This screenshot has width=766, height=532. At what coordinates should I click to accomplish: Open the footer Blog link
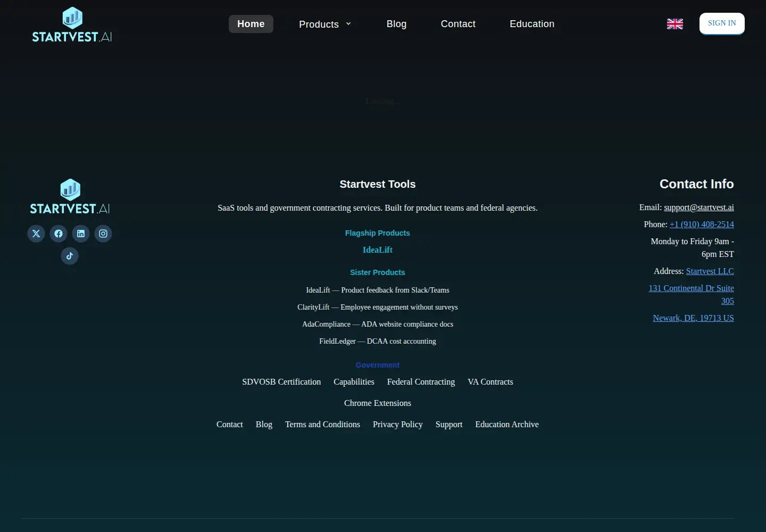coord(264,425)
